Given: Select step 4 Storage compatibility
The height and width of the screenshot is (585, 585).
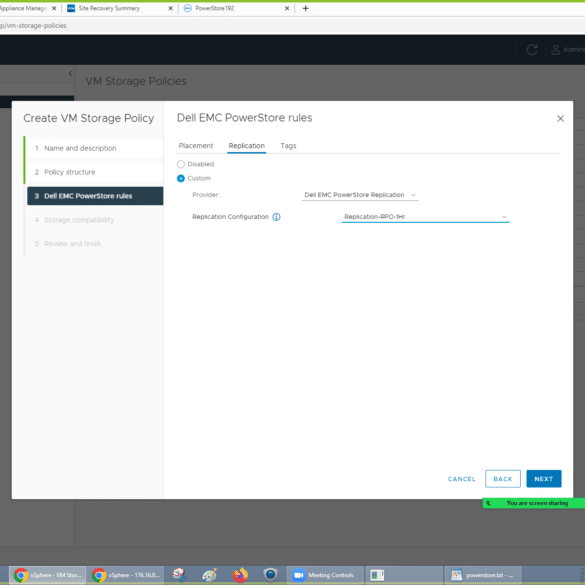Looking at the screenshot, I should [95, 220].
